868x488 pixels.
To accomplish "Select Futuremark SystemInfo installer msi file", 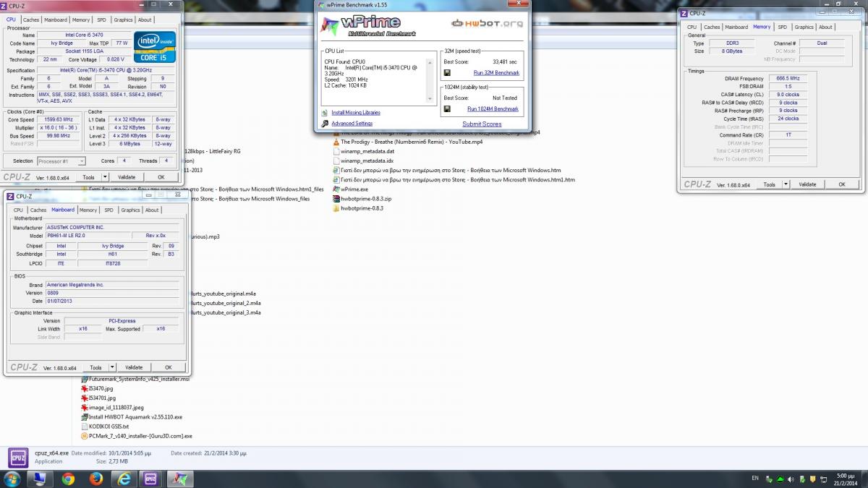I will [x=135, y=380].
